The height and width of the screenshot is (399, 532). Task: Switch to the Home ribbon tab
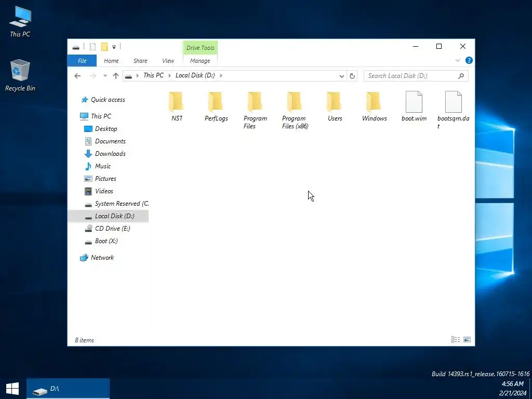(x=111, y=61)
